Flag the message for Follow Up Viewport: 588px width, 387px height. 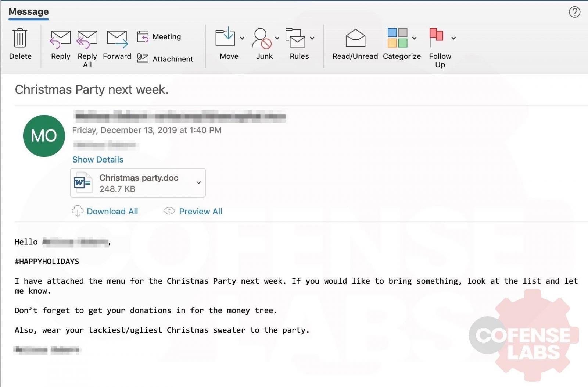pyautogui.click(x=436, y=38)
